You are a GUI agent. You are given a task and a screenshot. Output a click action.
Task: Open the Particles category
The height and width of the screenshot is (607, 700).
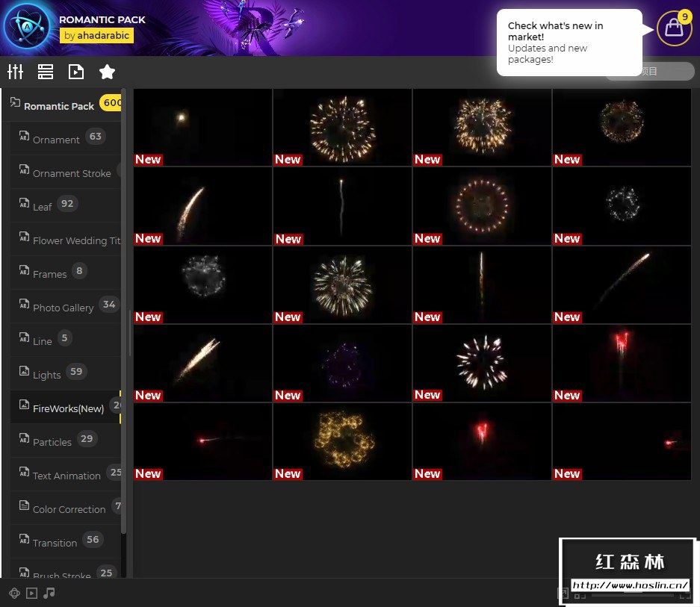[66, 441]
